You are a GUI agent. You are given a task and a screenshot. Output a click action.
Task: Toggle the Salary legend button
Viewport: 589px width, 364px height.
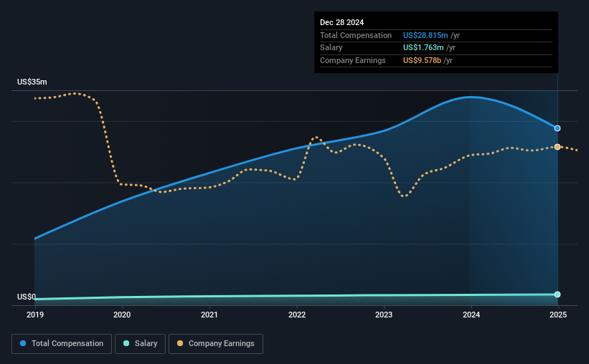pos(140,344)
